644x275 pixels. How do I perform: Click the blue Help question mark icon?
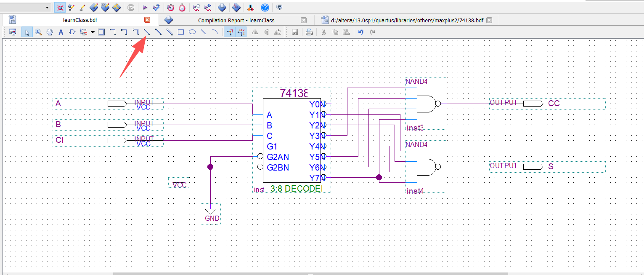pyautogui.click(x=265, y=8)
